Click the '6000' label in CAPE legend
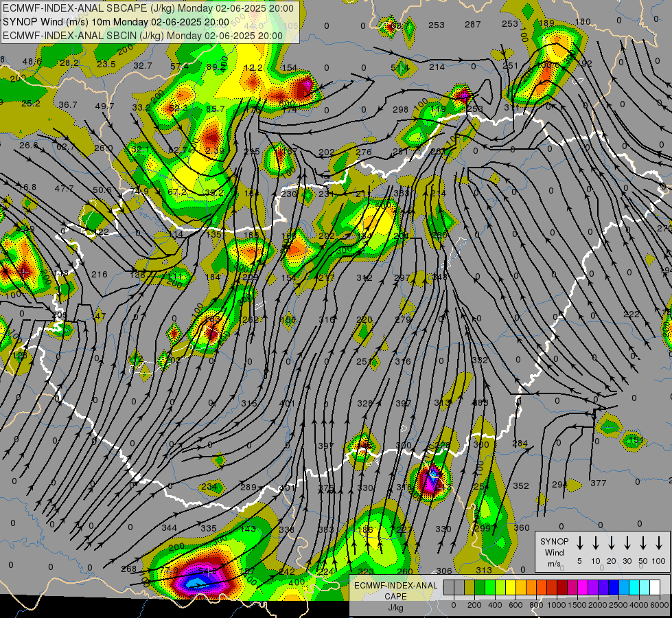This screenshot has width=672, height=618. coord(660,605)
